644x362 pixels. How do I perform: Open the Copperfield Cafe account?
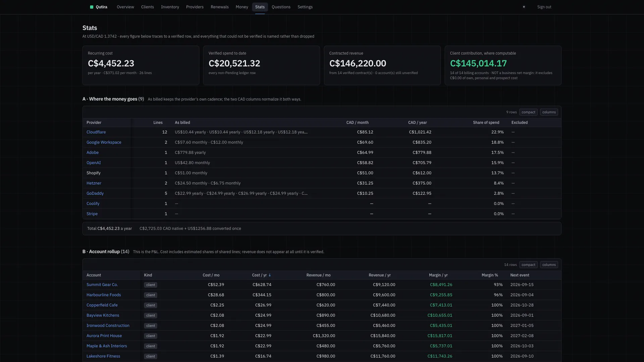coord(102,305)
